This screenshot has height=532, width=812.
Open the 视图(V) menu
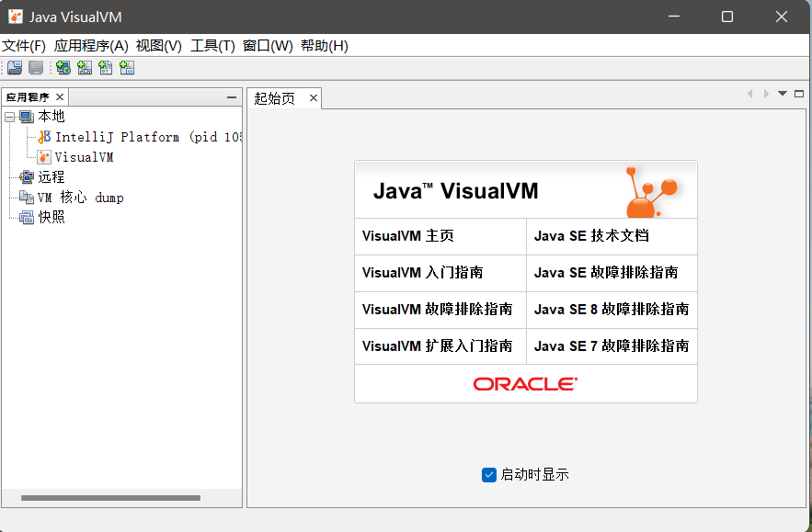159,46
